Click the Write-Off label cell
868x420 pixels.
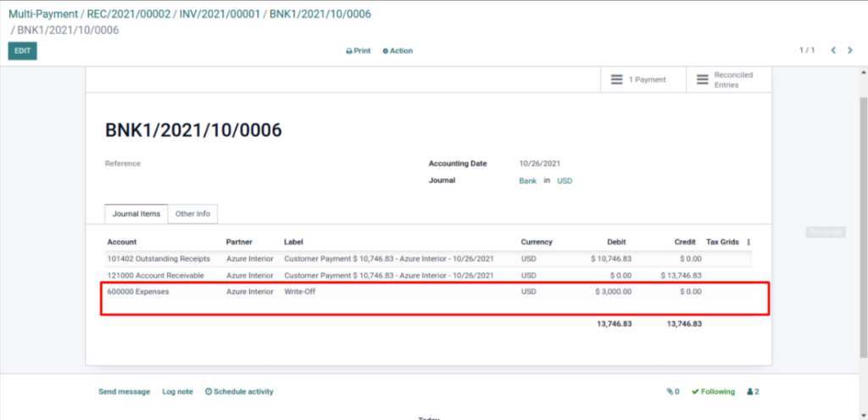pos(299,291)
